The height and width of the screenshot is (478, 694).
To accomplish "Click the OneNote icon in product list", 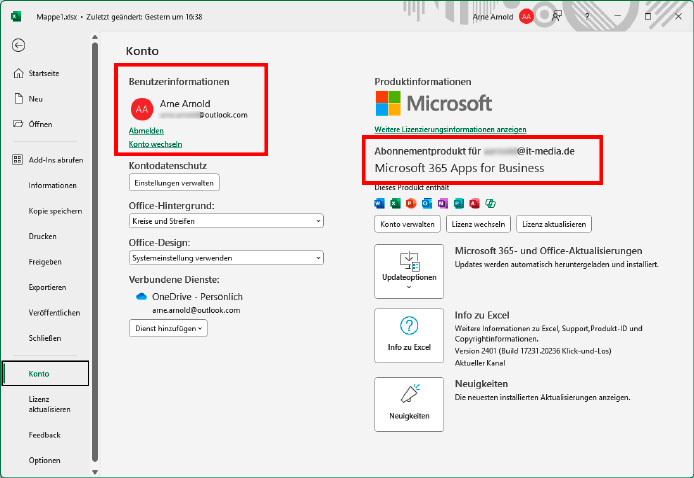I will click(443, 203).
